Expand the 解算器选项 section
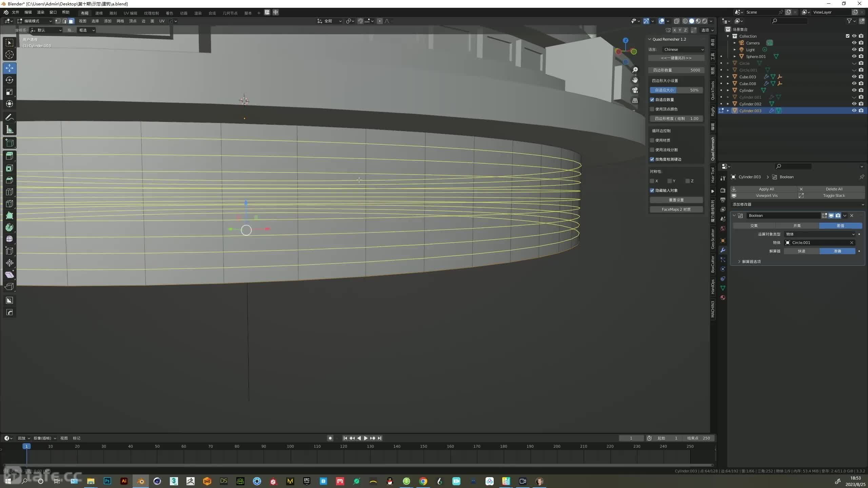The height and width of the screenshot is (488, 868). pos(751,262)
